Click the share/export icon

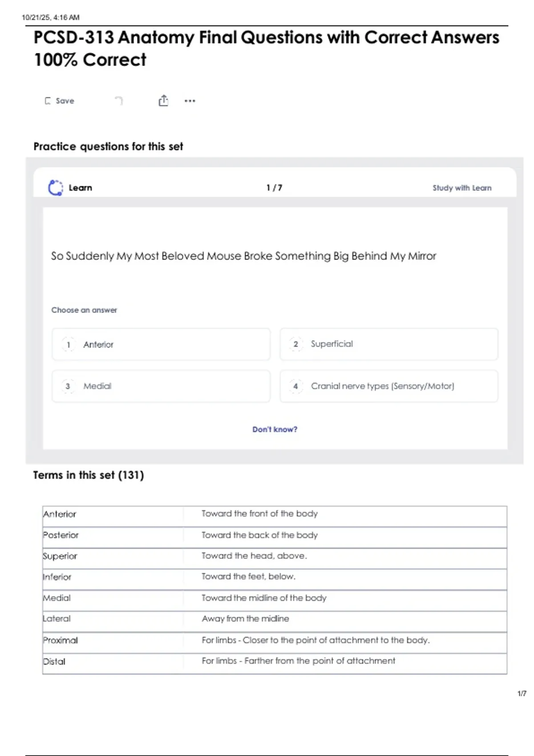point(163,101)
